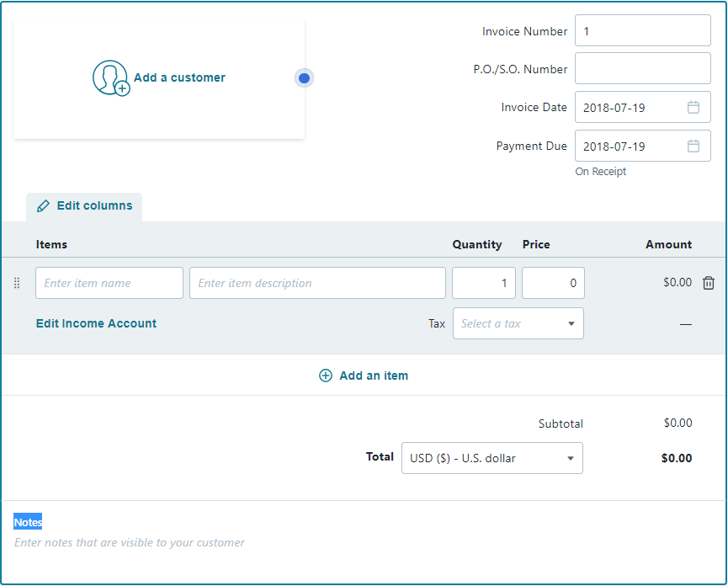Click the blue hotspot dot near customer card

tap(304, 78)
